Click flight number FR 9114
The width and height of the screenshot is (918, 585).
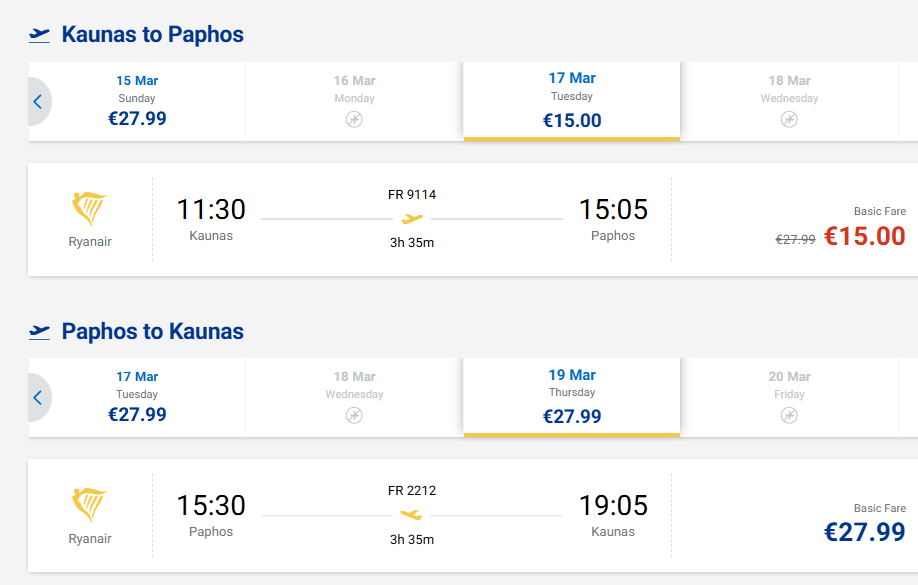pos(412,194)
